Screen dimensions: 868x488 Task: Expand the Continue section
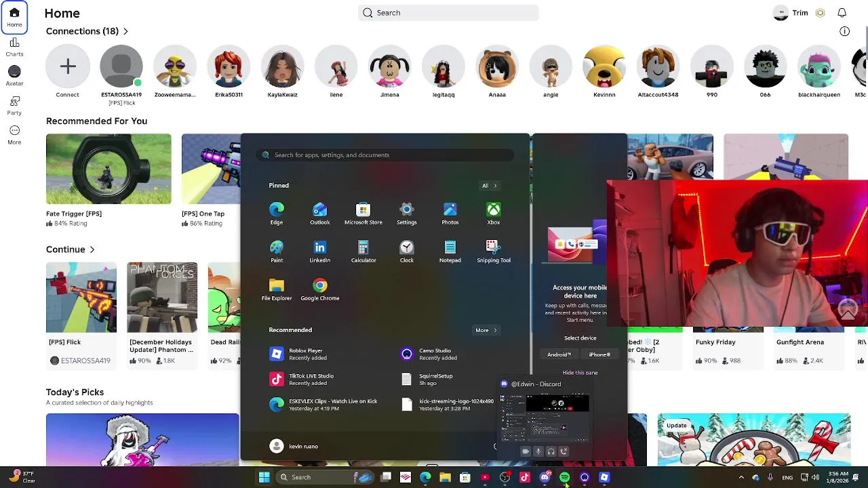pos(71,249)
